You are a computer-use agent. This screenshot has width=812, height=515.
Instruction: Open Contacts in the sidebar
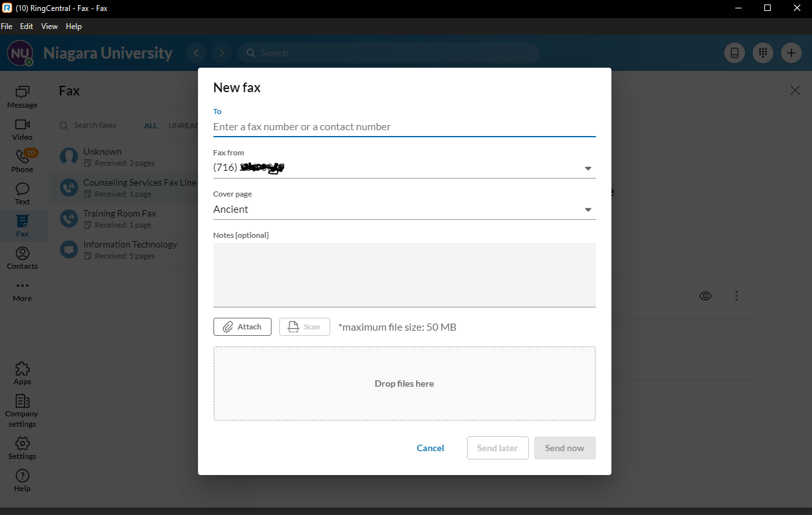coord(23,258)
